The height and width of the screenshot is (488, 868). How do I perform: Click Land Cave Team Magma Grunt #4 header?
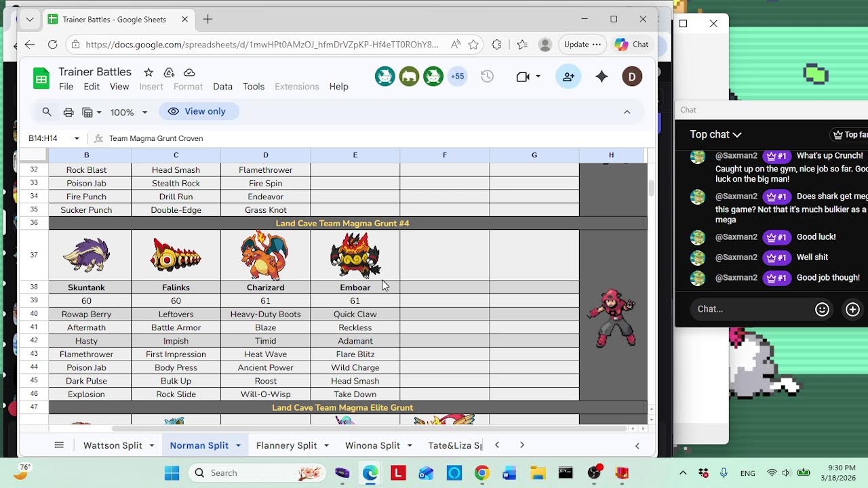coord(342,223)
